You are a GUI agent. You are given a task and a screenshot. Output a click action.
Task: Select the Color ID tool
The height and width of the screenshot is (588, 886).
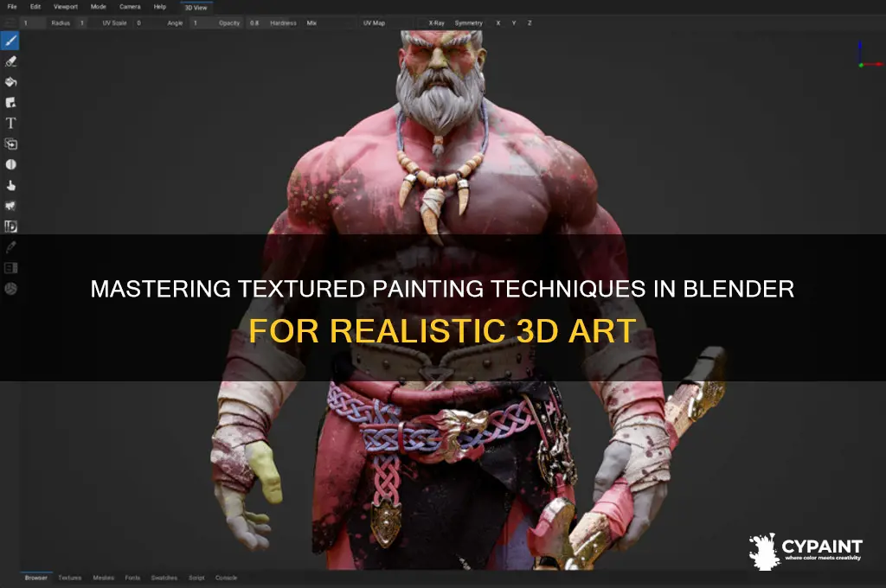(x=10, y=227)
